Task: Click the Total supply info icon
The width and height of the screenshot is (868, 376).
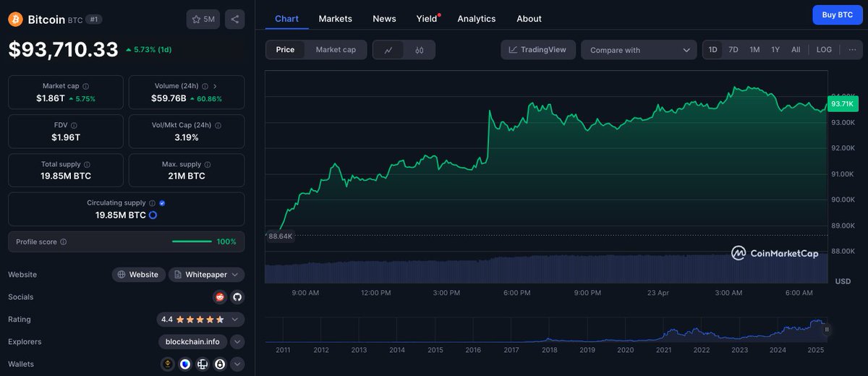Action: (87, 164)
